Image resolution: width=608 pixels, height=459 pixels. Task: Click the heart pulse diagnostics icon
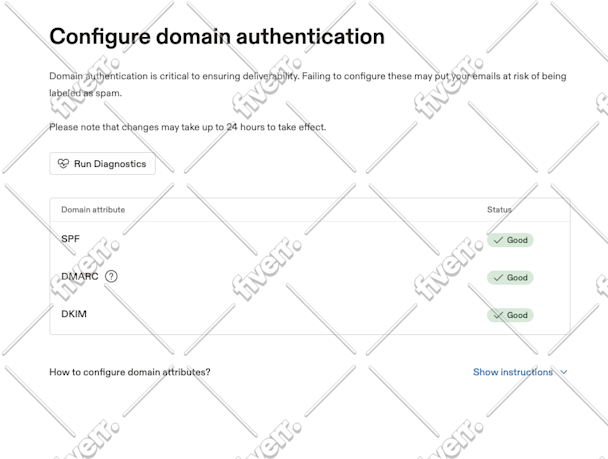click(63, 164)
